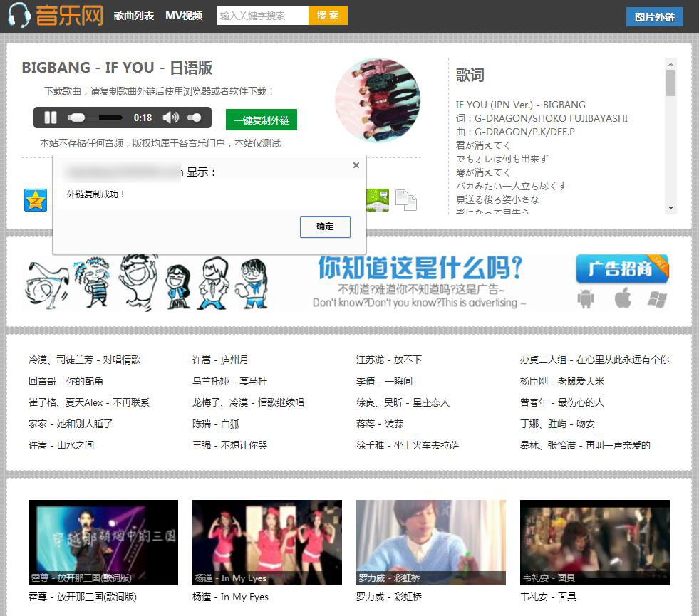Open the 罗力威 - 彩虹桥 video thumbnail
The height and width of the screenshot is (616, 699).
point(430,543)
